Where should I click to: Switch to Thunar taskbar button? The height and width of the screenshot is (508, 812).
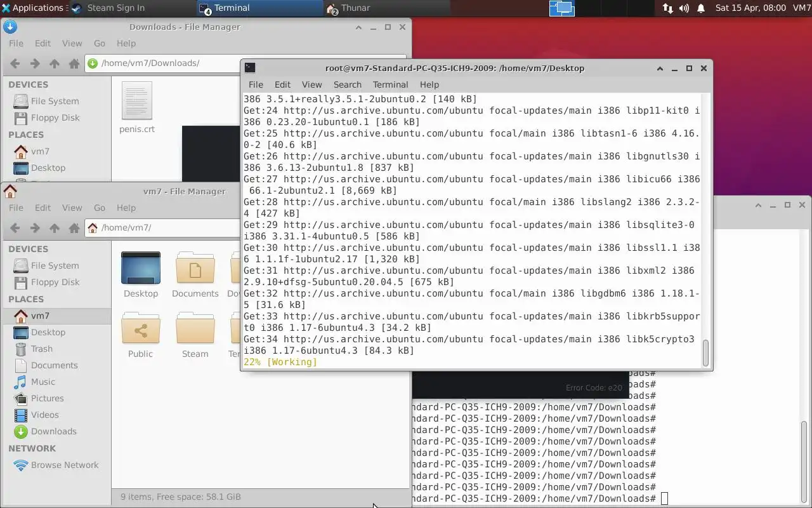coord(387,8)
